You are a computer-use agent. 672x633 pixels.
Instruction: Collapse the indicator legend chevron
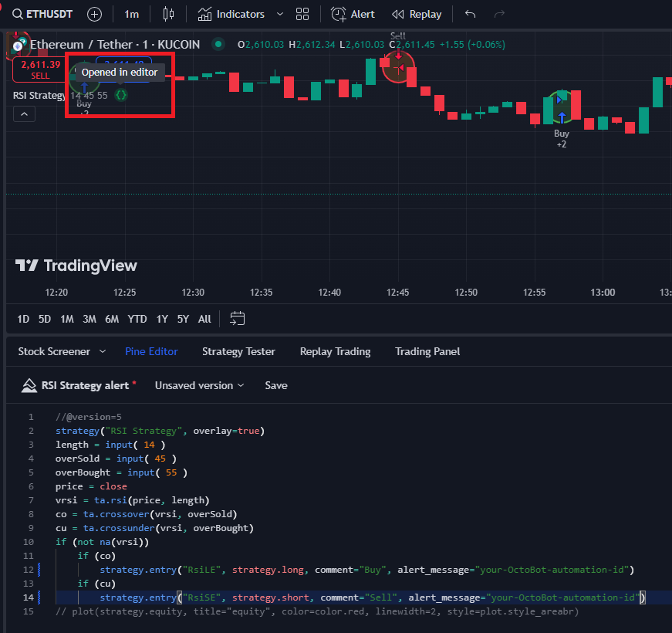click(x=25, y=114)
